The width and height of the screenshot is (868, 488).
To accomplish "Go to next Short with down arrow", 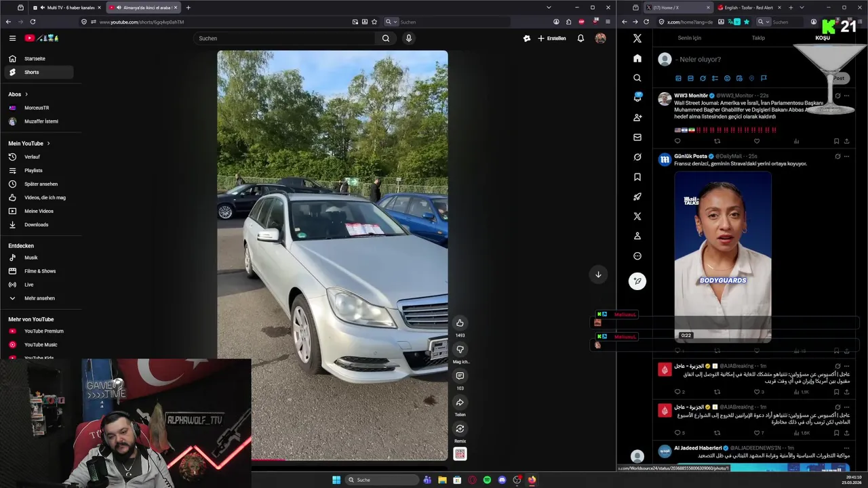I will (x=598, y=274).
